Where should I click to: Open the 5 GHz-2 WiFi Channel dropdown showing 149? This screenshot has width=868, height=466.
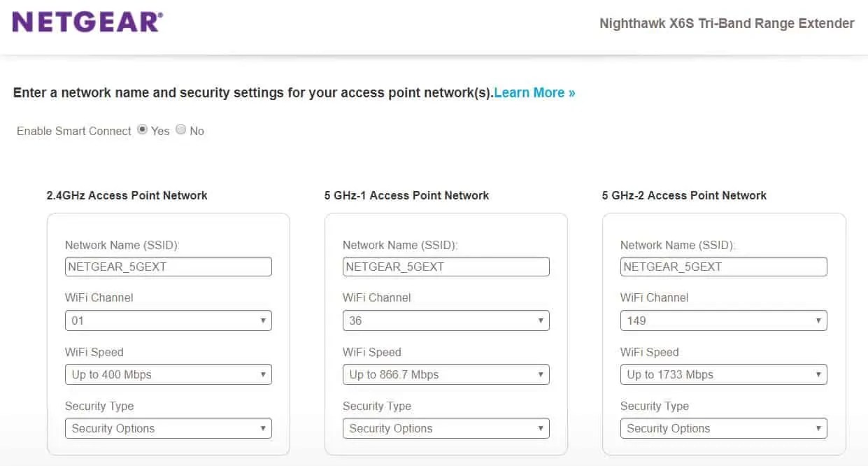(x=723, y=320)
